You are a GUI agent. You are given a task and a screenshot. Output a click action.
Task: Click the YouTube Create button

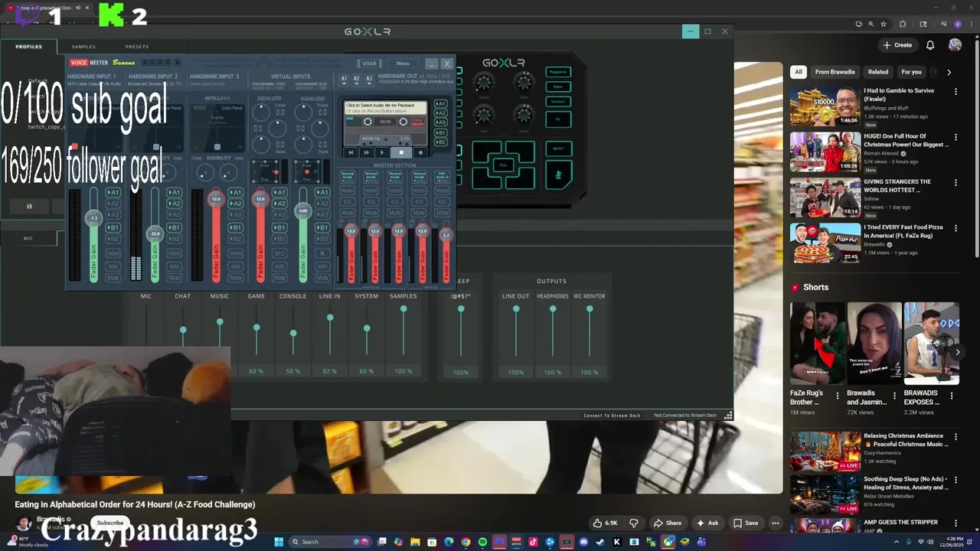tap(897, 45)
